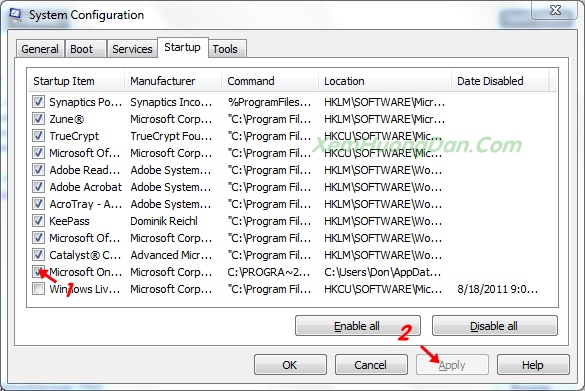The width and height of the screenshot is (585, 391).
Task: Select the C:\PROGRA~2... command cell
Action: (x=269, y=272)
